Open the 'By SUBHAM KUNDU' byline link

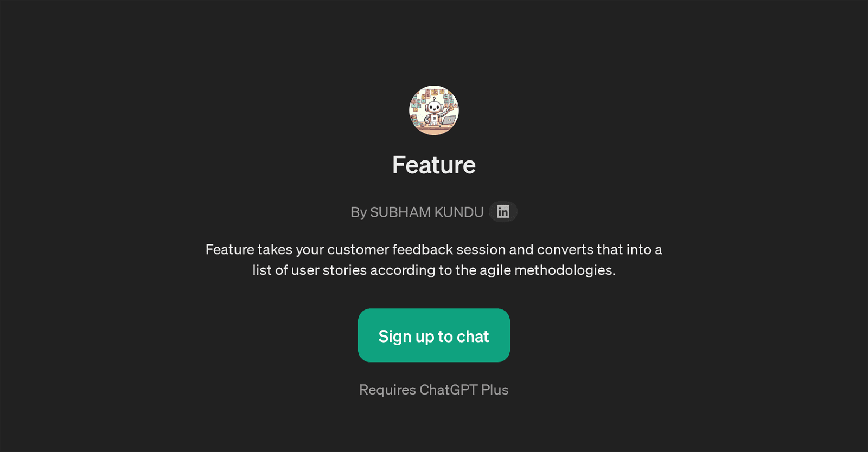[x=418, y=212]
